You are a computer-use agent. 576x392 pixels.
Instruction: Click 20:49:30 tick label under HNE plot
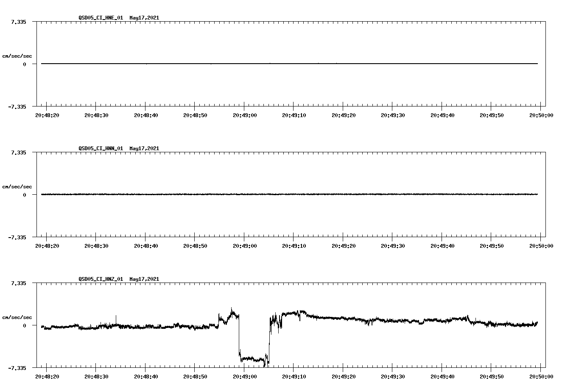(x=392, y=115)
